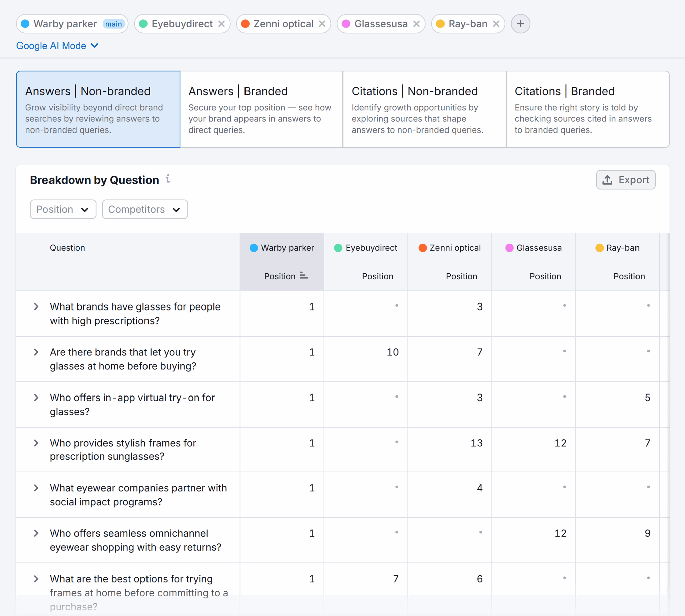The height and width of the screenshot is (616, 685).
Task: Click Ray-ban chip label in header
Action: (x=468, y=24)
